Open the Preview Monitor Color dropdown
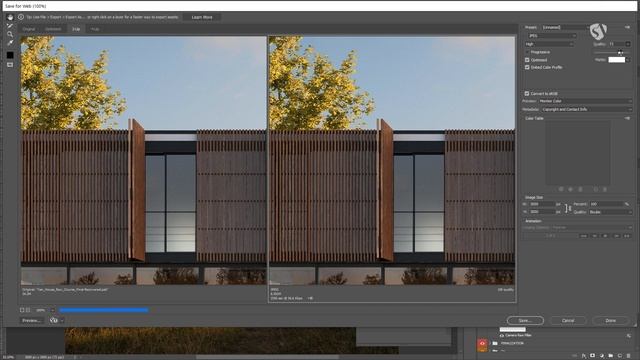Image resolution: width=640 pixels, height=360 pixels. tap(585, 101)
